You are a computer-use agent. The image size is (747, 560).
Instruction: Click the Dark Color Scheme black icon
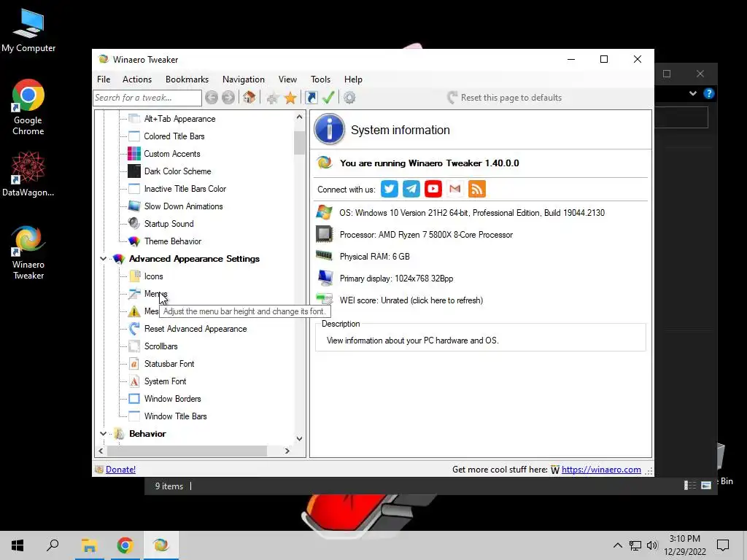(134, 171)
